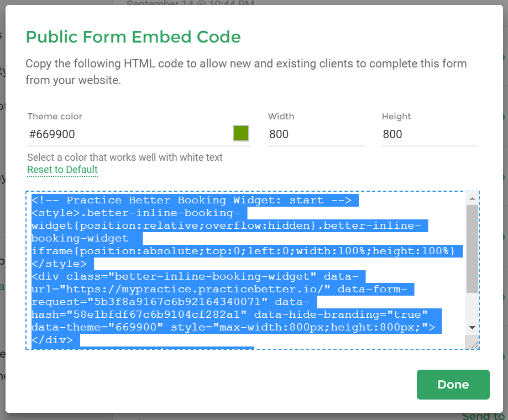This screenshot has height=420, width=508.
Task: Click the Theme color label
Action: coord(55,116)
